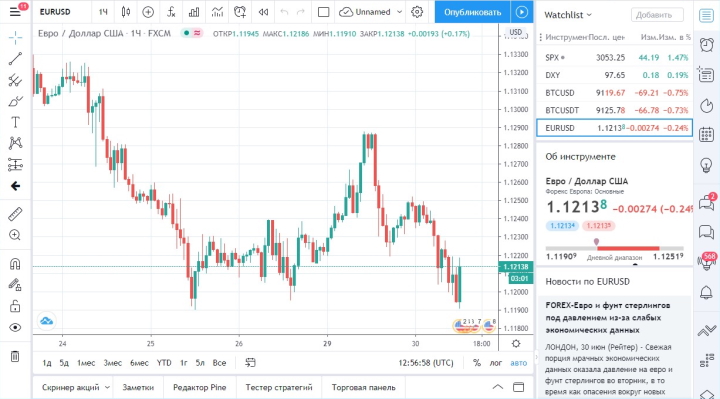This screenshot has height=399, width=720.
Task: Open the main hamburger menu
Action: 15,11
